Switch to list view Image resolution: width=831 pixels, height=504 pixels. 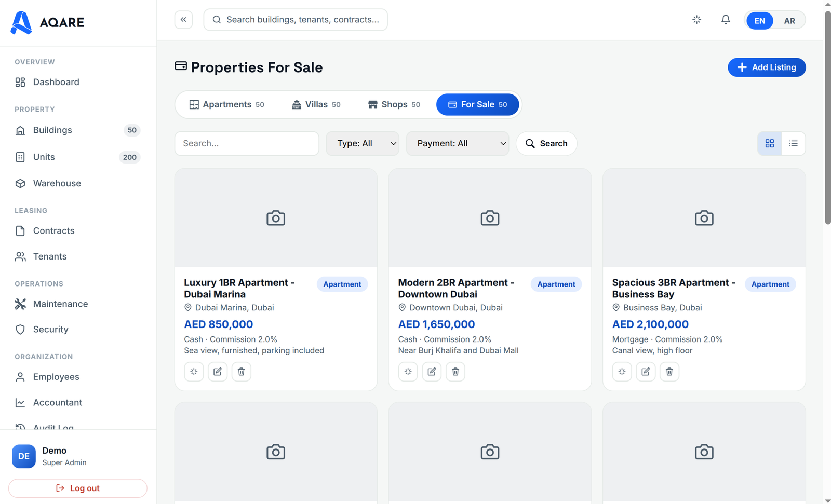pos(794,143)
